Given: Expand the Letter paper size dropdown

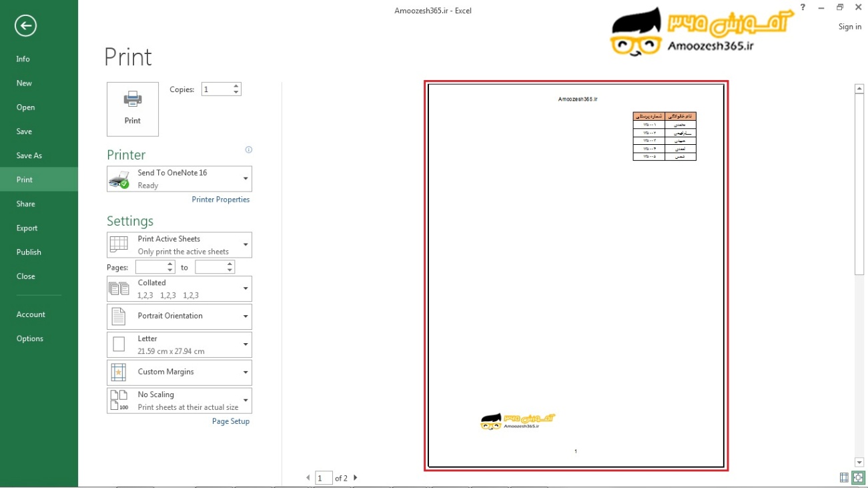Looking at the screenshot, I should tap(179, 344).
